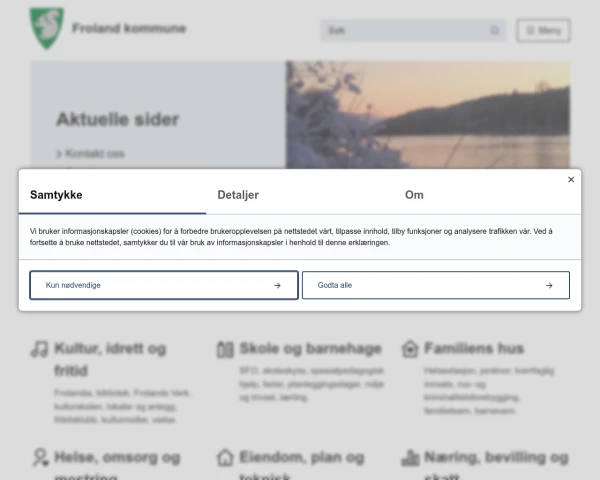Open the Skole og barnehage heading link
The width and height of the screenshot is (600, 480).
point(310,349)
